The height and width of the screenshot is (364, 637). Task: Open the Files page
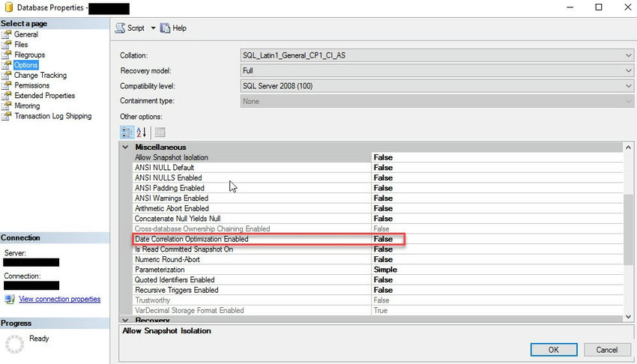(21, 45)
